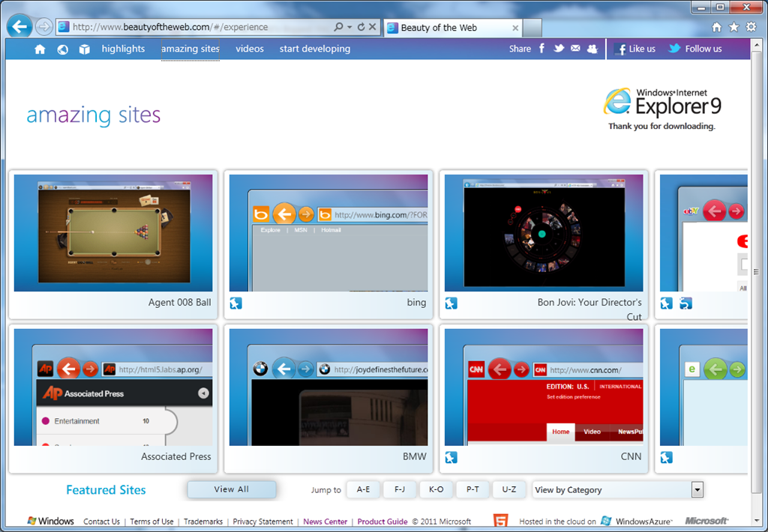Viewport: 768px width, 532px height.
Task: Click the Microsoft logo in footer
Action: [706, 521]
